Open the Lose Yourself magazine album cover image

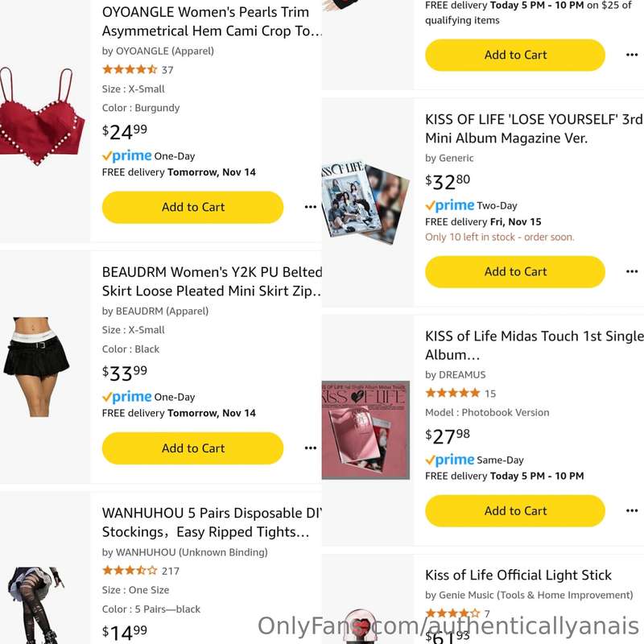click(x=365, y=203)
